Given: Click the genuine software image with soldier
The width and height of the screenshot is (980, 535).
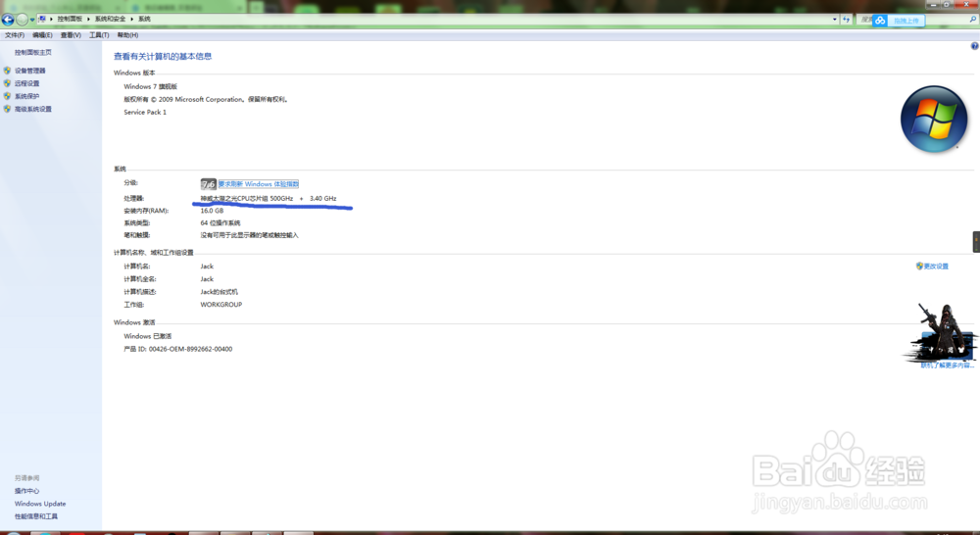Looking at the screenshot, I should 941,332.
